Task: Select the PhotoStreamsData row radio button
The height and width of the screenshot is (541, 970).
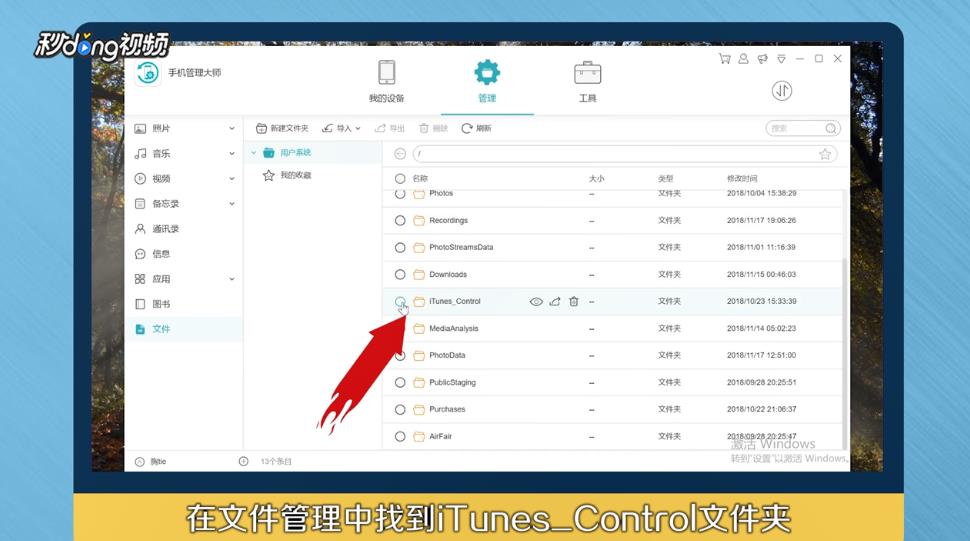Action: [x=400, y=247]
